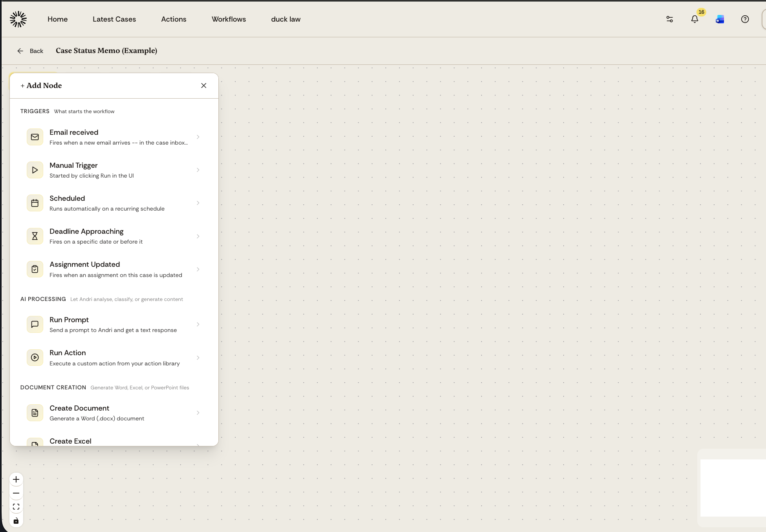Image resolution: width=766 pixels, height=532 pixels.
Task: Expand Create Document chevron
Action: pos(198,413)
